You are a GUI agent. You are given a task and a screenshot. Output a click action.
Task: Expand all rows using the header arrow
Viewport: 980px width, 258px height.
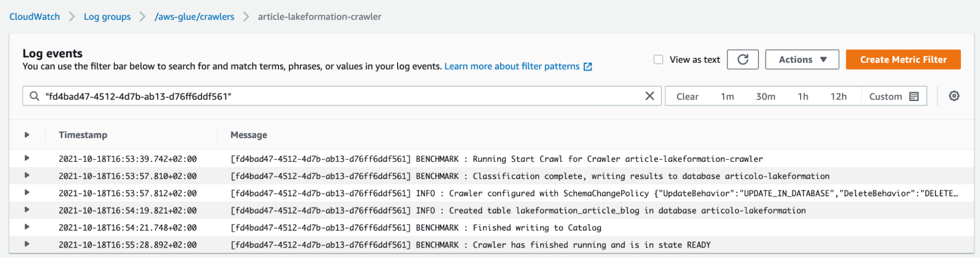click(27, 135)
